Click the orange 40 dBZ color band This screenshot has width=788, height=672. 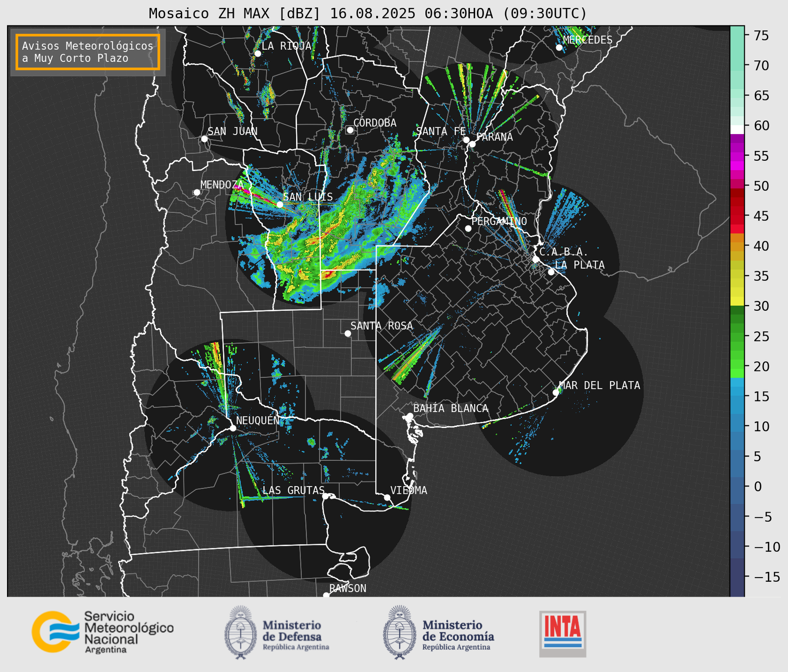pos(737,246)
